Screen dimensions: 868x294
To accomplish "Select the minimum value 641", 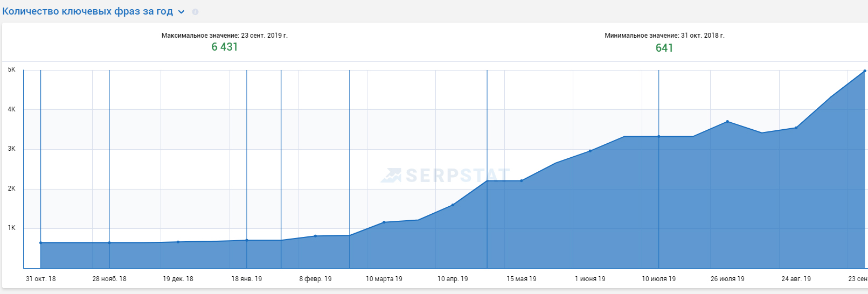I will pos(664,48).
